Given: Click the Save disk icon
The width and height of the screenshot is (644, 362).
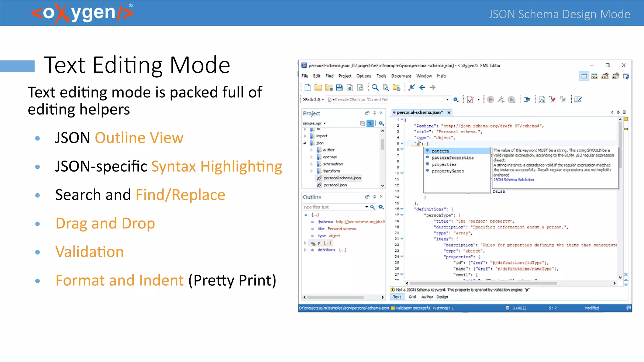Looking at the screenshot, I should click(x=339, y=88).
